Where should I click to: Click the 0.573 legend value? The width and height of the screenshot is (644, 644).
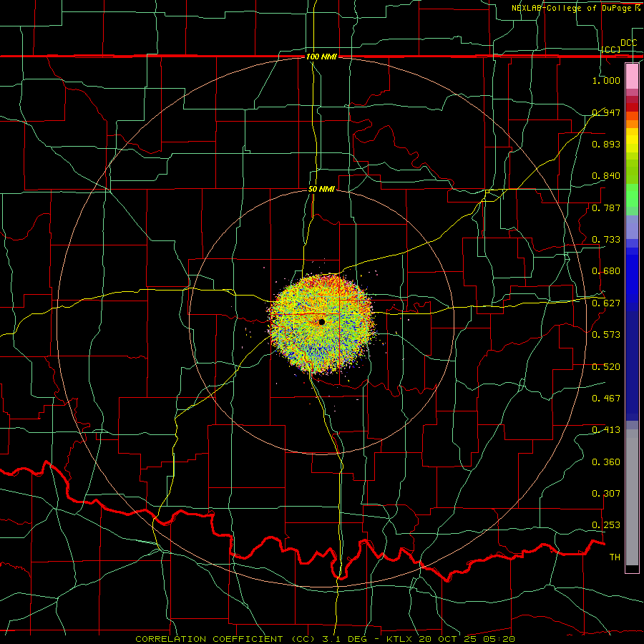click(x=606, y=335)
